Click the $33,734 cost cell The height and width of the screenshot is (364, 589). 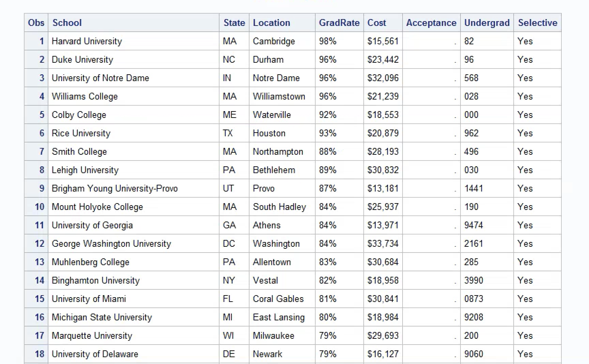383,244
